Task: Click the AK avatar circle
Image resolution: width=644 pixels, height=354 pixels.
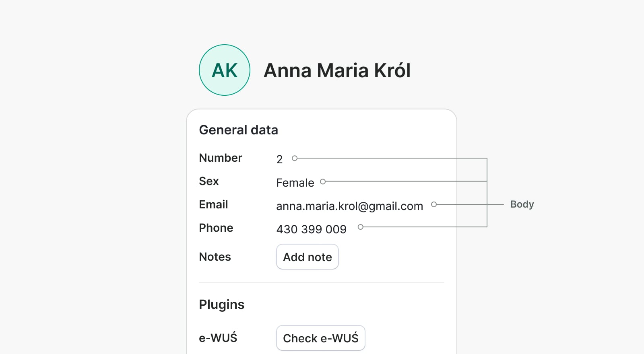Action: point(225,70)
